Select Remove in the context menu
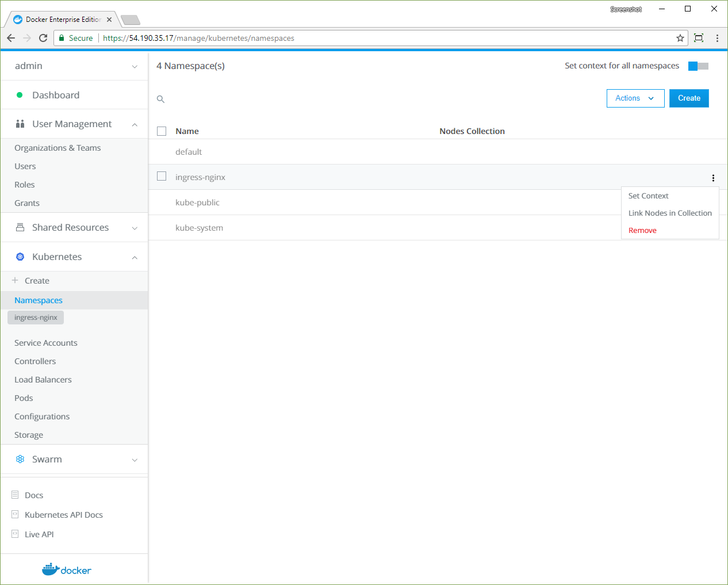The width and height of the screenshot is (728, 585). click(x=642, y=231)
